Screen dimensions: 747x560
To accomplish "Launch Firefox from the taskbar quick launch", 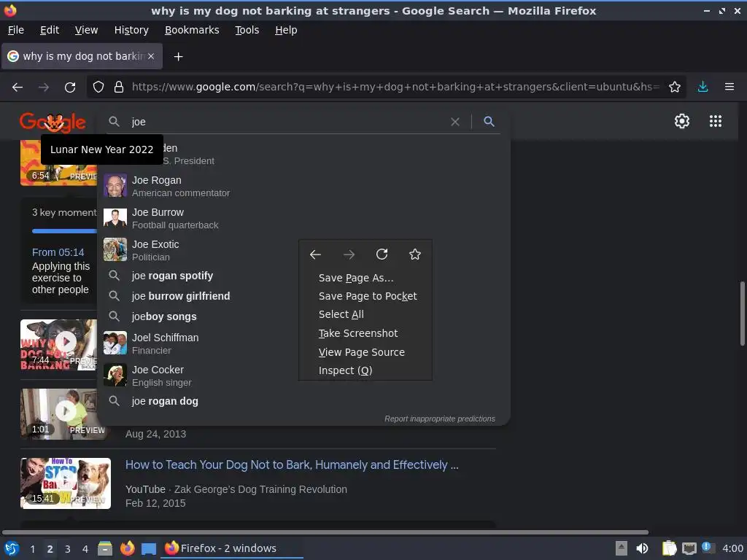I will pos(127,548).
